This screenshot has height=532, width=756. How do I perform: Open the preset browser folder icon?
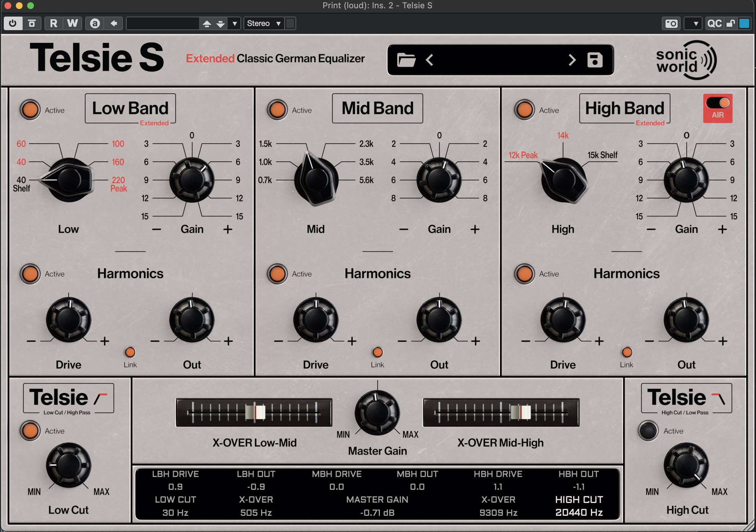406,60
